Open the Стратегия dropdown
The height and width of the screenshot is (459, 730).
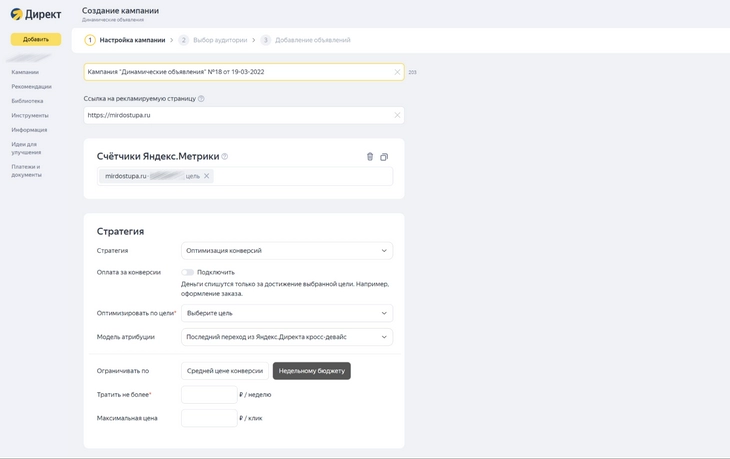click(286, 251)
